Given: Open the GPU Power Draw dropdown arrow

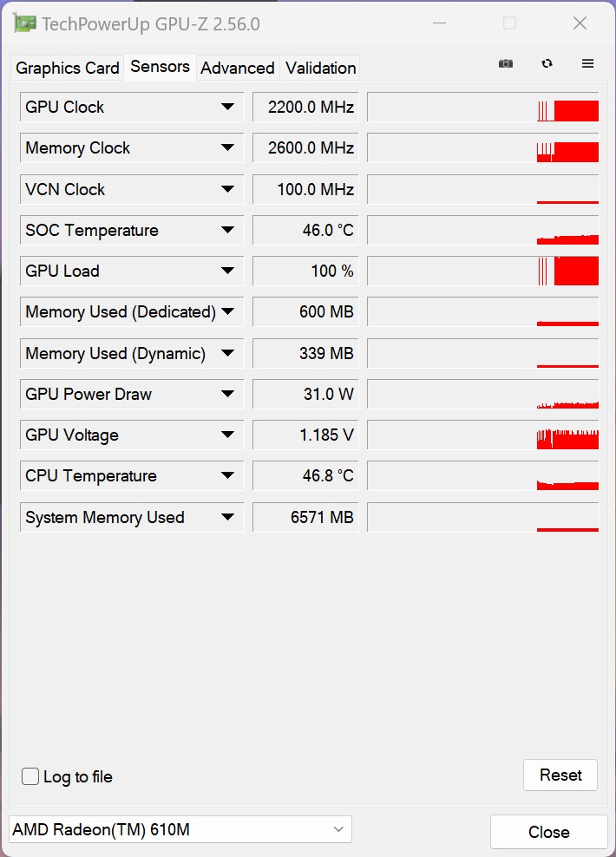Looking at the screenshot, I should [227, 394].
